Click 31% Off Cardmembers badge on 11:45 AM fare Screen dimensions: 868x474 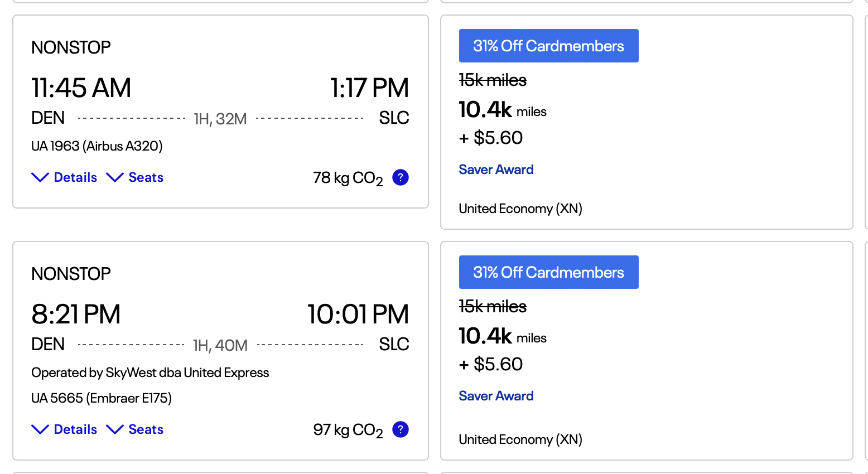[x=548, y=46]
